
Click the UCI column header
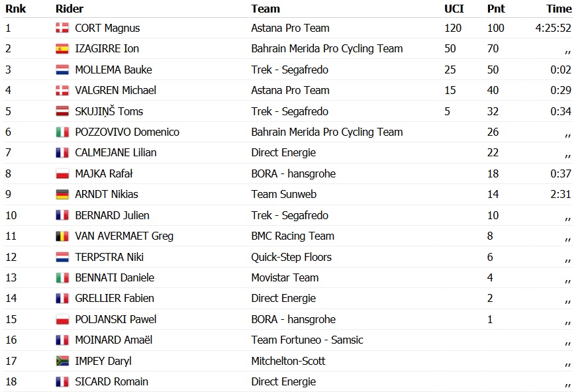click(x=454, y=9)
